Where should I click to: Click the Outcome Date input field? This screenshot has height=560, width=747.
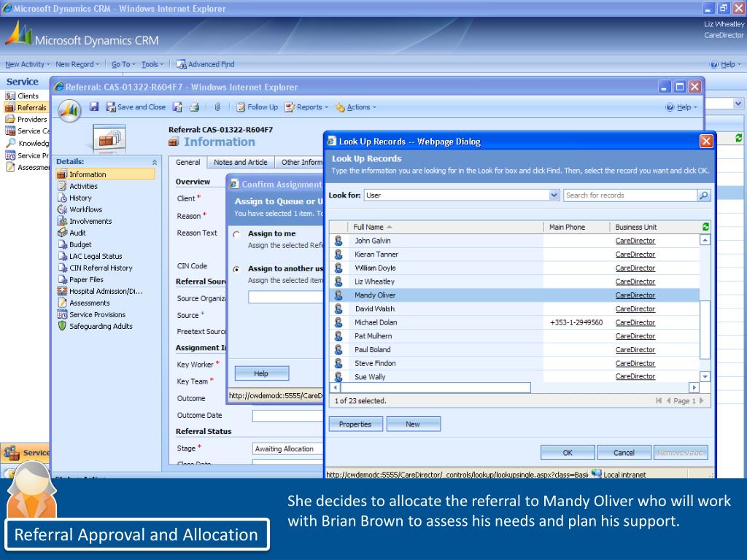288,416
